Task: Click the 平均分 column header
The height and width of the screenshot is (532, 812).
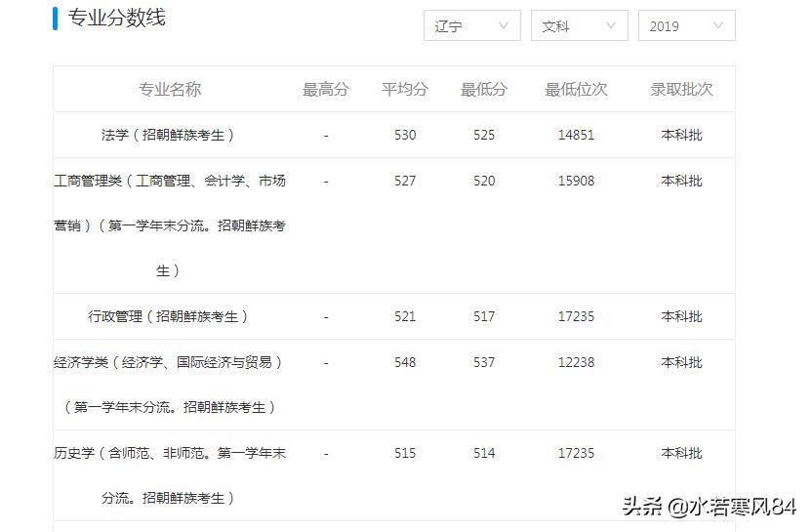Action: click(x=405, y=89)
